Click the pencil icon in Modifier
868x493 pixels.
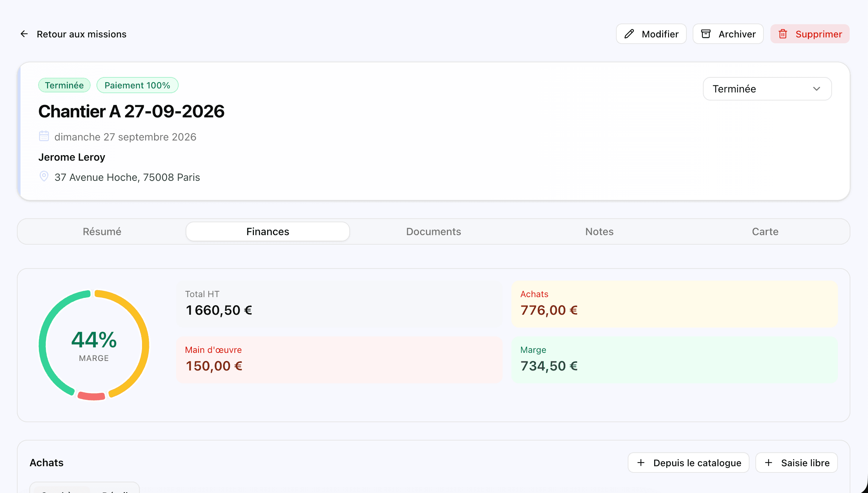click(629, 34)
